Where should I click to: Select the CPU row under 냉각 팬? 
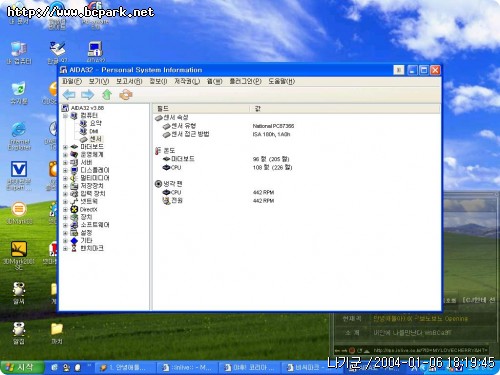click(172, 192)
